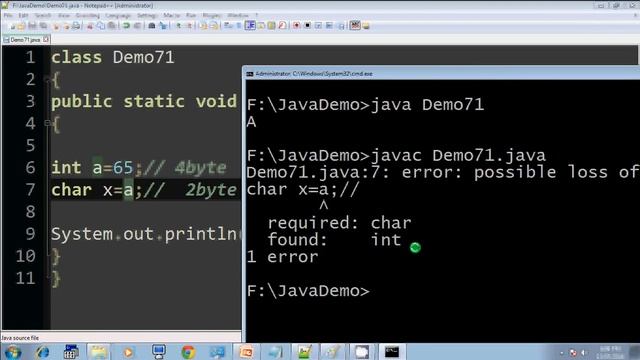
Task: Click the Cut toolbar icon
Action: 90,26
